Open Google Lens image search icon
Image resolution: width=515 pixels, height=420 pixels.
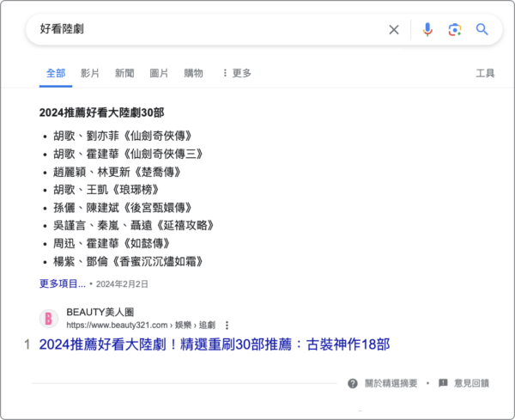455,29
